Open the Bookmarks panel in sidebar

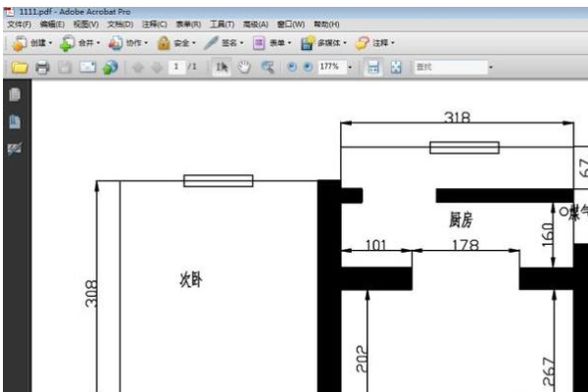click(x=14, y=122)
